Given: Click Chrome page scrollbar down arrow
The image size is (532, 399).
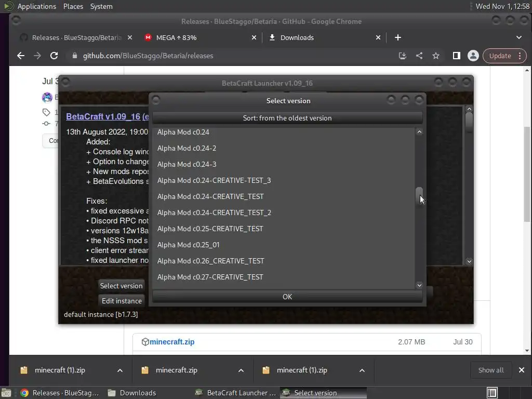Looking at the screenshot, I should click(x=527, y=351).
